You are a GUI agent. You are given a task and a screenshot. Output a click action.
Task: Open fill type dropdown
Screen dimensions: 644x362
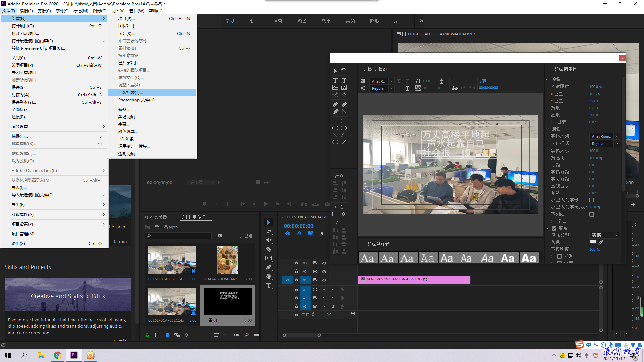[x=604, y=235]
